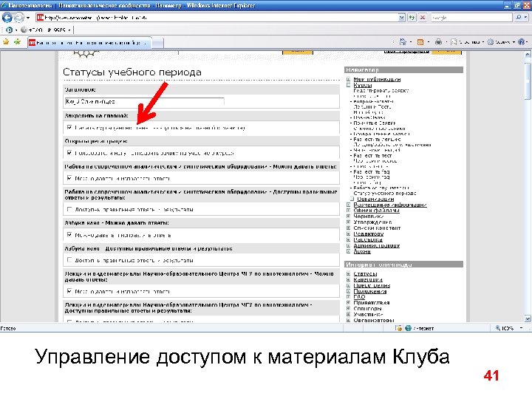Open recent pages dropdown next to Forward
Viewport: 532px width, 399px height.
tap(28, 17)
